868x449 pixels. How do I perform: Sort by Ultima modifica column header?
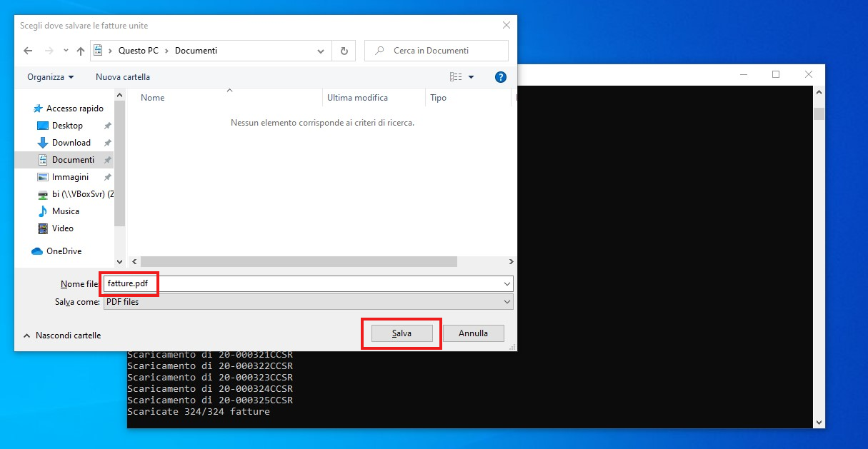click(357, 98)
